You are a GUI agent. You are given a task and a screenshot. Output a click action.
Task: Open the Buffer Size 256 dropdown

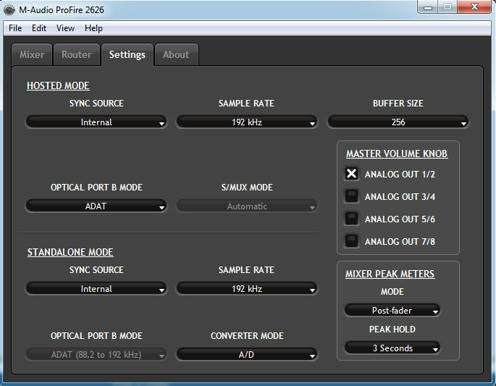coord(398,122)
